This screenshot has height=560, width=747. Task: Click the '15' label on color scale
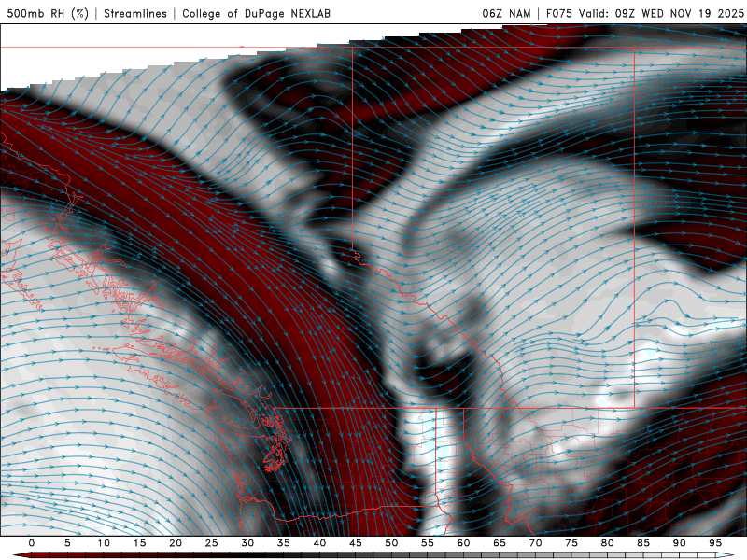click(139, 543)
